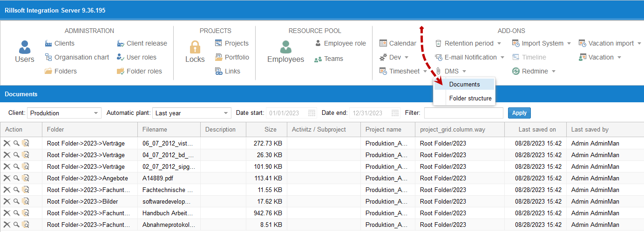Open Employee role
644x232 pixels.
coord(340,43)
